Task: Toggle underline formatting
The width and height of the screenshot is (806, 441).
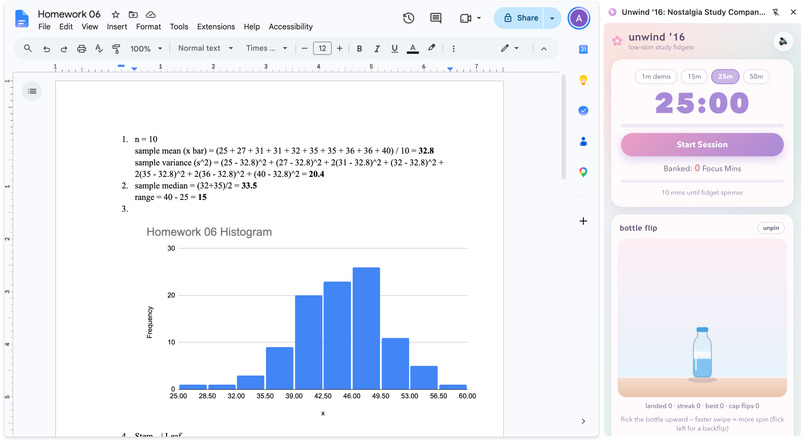Action: (394, 49)
